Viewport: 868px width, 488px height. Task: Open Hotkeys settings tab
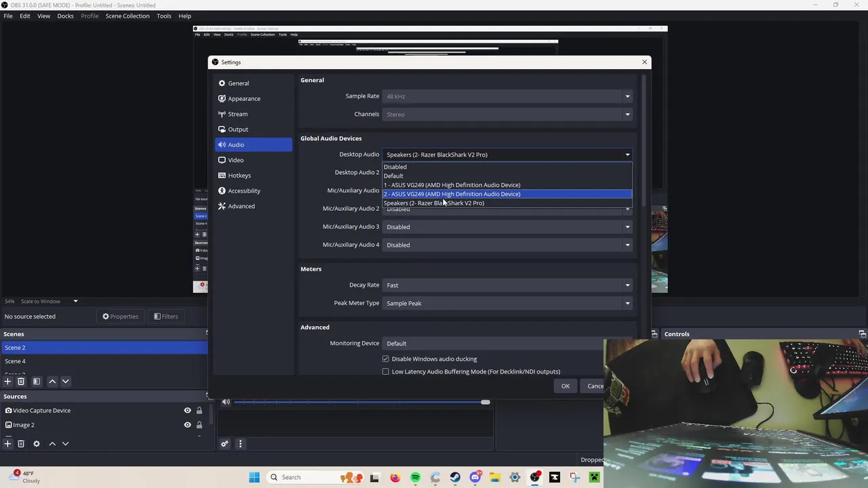[x=254, y=176]
